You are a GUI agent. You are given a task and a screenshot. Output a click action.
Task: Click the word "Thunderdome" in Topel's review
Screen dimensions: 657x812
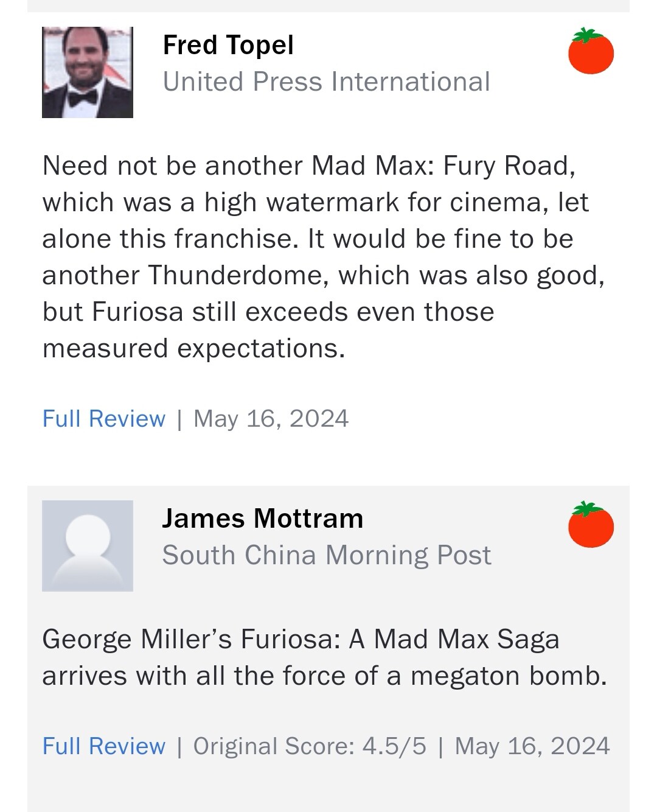coord(234,275)
